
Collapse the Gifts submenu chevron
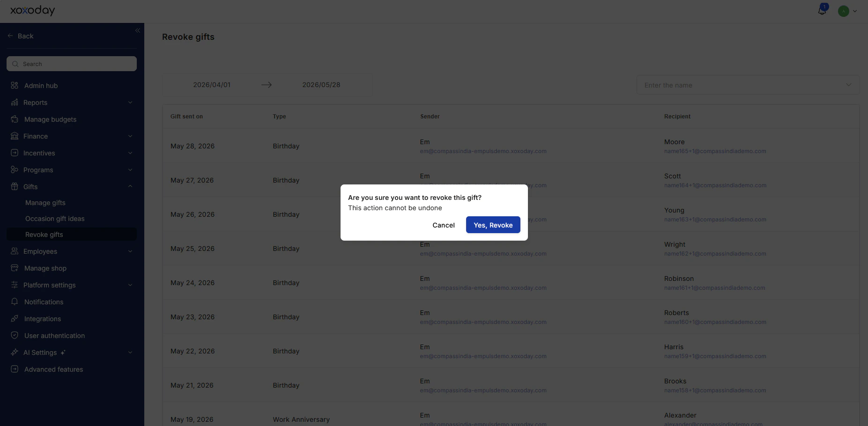coord(130,186)
